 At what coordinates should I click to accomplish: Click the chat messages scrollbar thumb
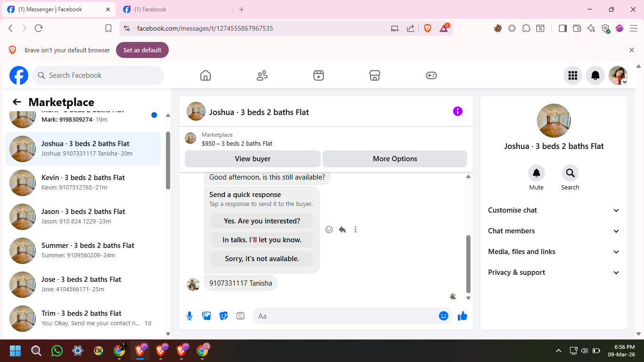pos(468,264)
